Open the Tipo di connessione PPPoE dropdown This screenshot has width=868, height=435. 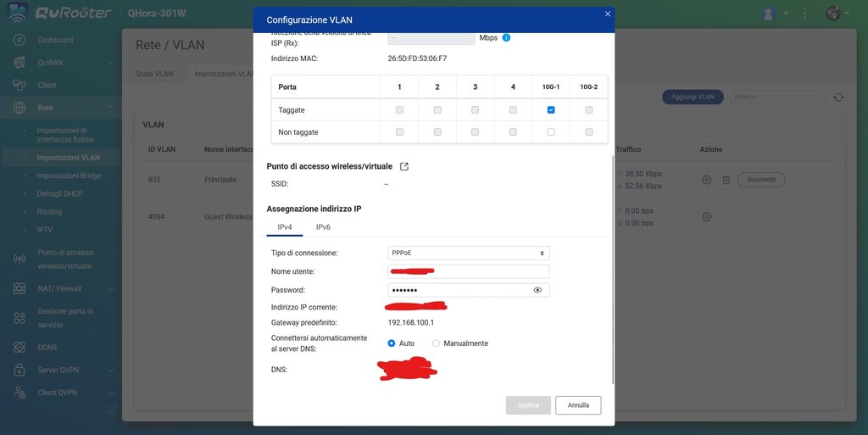(468, 253)
